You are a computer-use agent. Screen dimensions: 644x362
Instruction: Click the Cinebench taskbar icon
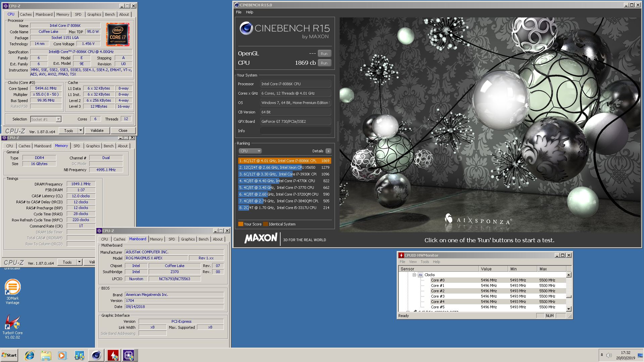(96, 355)
